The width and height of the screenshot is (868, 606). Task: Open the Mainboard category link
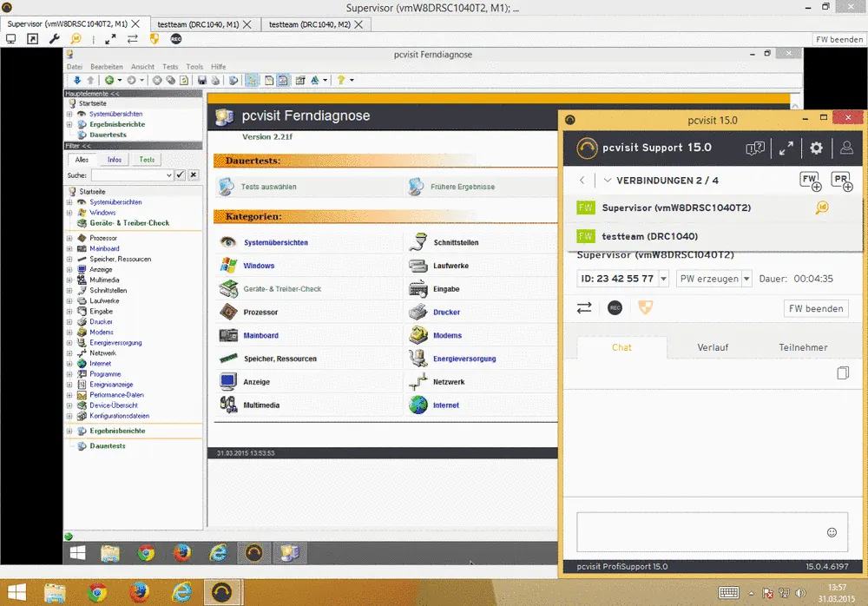[x=260, y=336]
